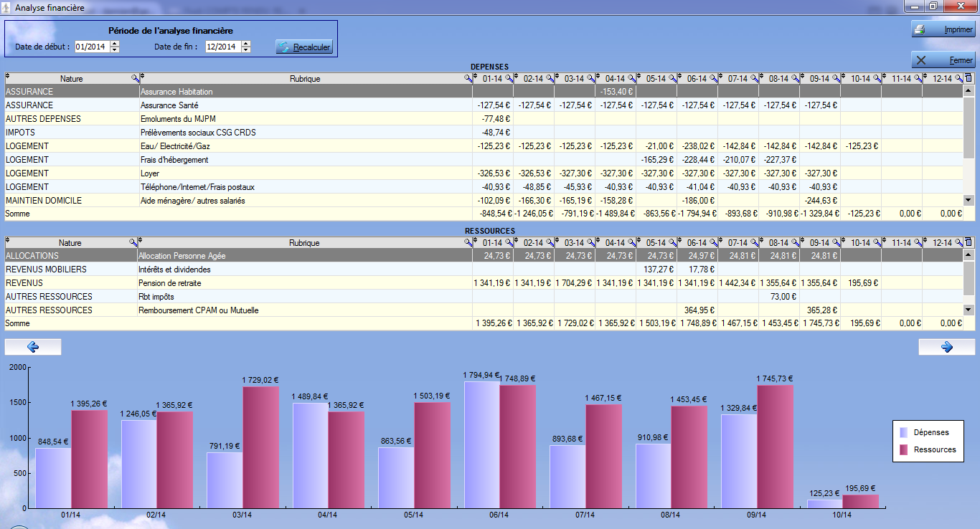Click the Imprimer button
The width and height of the screenshot is (980, 529).
(x=943, y=29)
